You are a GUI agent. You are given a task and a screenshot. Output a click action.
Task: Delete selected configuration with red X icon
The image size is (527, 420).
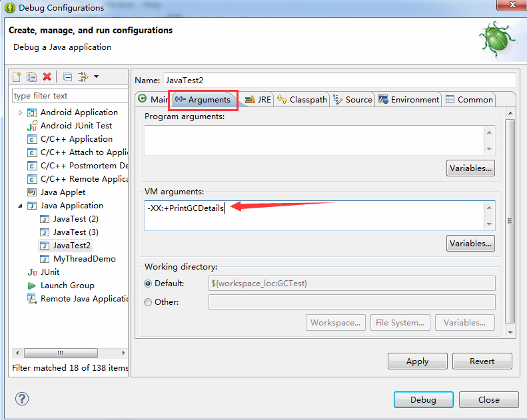47,77
